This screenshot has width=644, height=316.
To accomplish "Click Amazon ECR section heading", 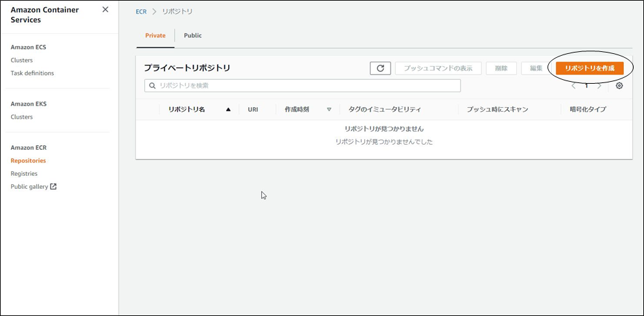I will [29, 147].
